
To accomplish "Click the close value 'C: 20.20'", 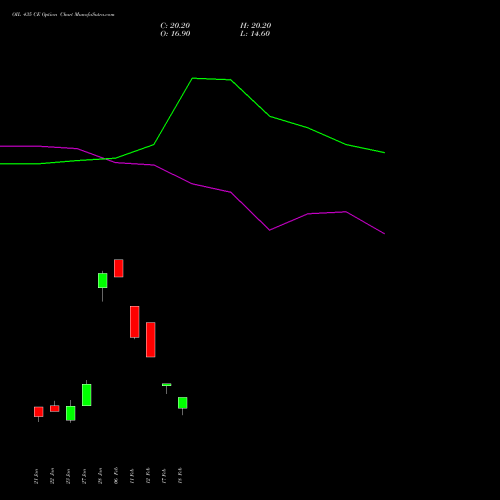I will pyautogui.click(x=175, y=26).
